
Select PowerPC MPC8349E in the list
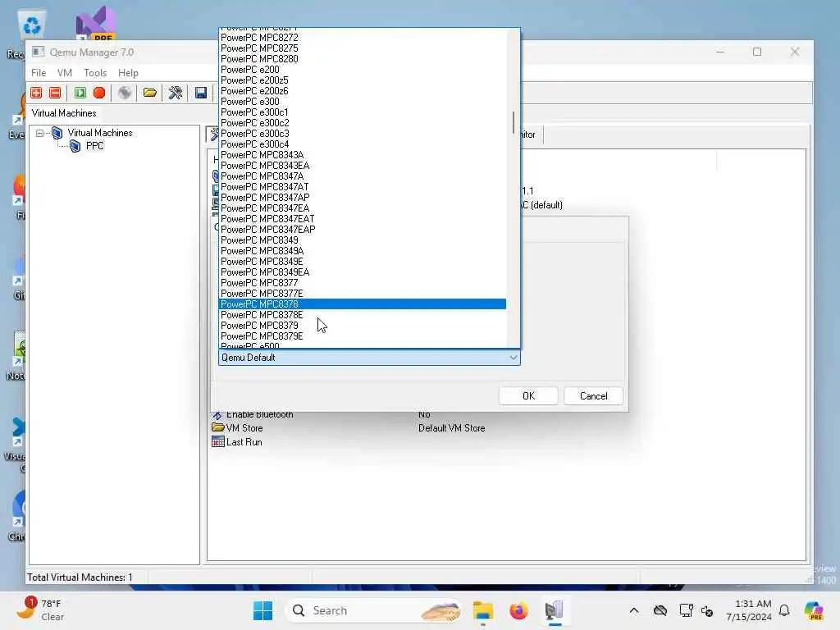pyautogui.click(x=363, y=262)
